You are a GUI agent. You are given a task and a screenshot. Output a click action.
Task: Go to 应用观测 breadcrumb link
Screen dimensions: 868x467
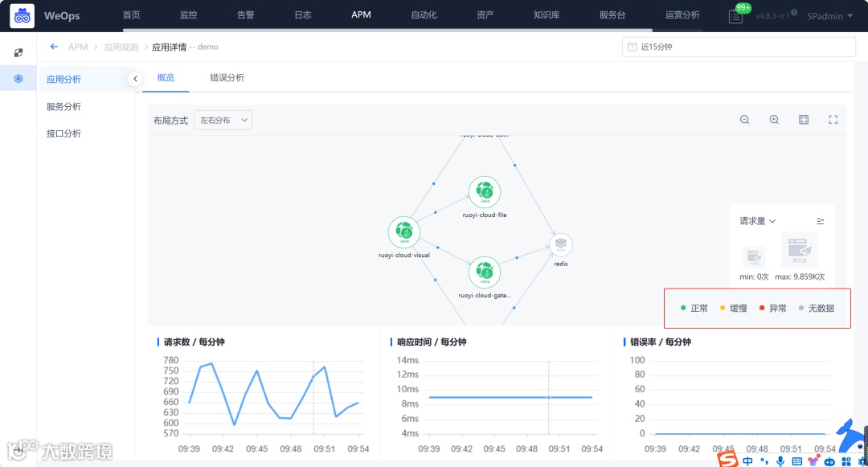121,47
